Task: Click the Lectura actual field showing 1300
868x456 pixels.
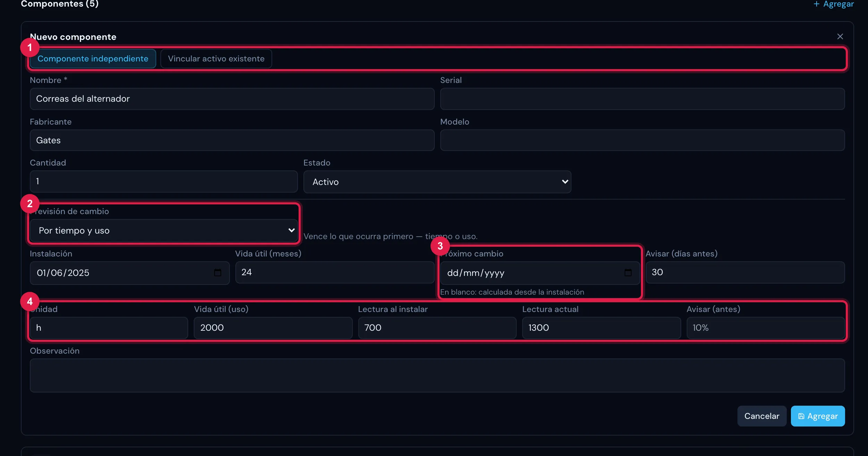Action: (x=601, y=328)
